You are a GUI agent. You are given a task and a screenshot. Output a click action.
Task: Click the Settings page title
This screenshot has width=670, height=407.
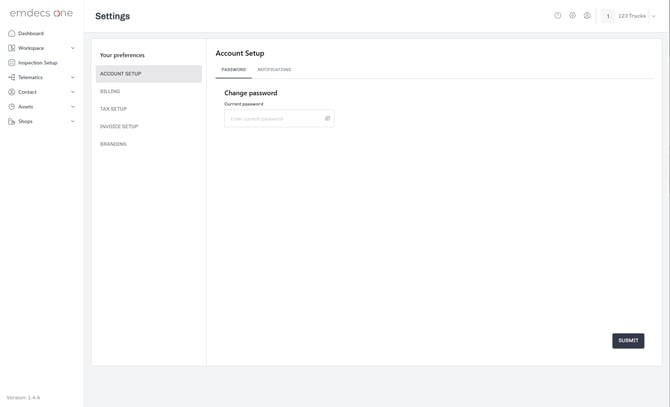pyautogui.click(x=112, y=16)
